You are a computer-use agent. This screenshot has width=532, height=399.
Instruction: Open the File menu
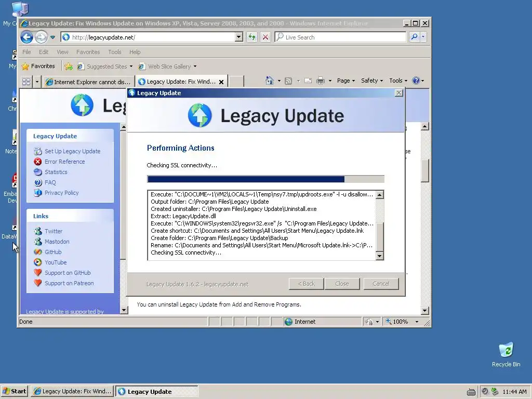(26, 52)
